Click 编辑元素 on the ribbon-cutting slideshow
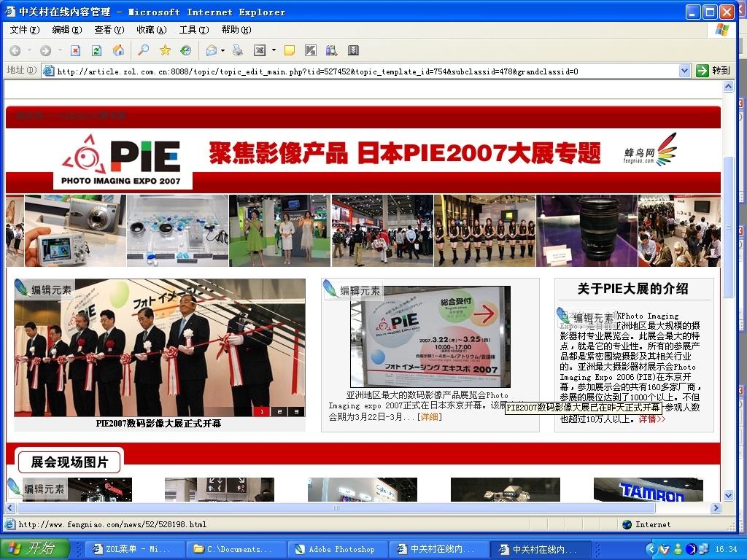 coord(44,289)
